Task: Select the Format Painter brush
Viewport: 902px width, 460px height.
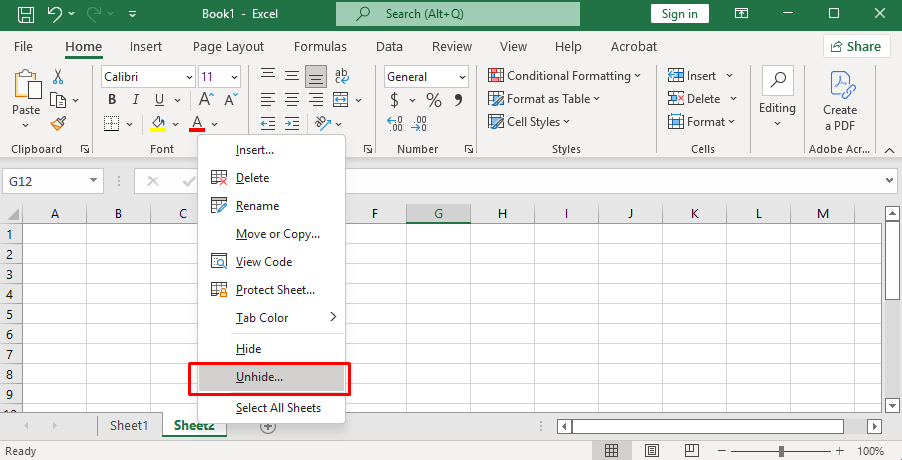Action: [58, 124]
